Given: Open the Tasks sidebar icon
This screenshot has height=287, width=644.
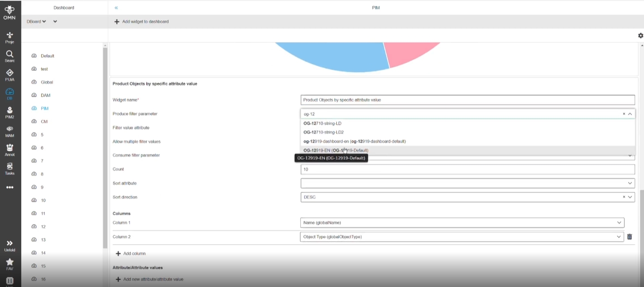Looking at the screenshot, I should [9, 166].
